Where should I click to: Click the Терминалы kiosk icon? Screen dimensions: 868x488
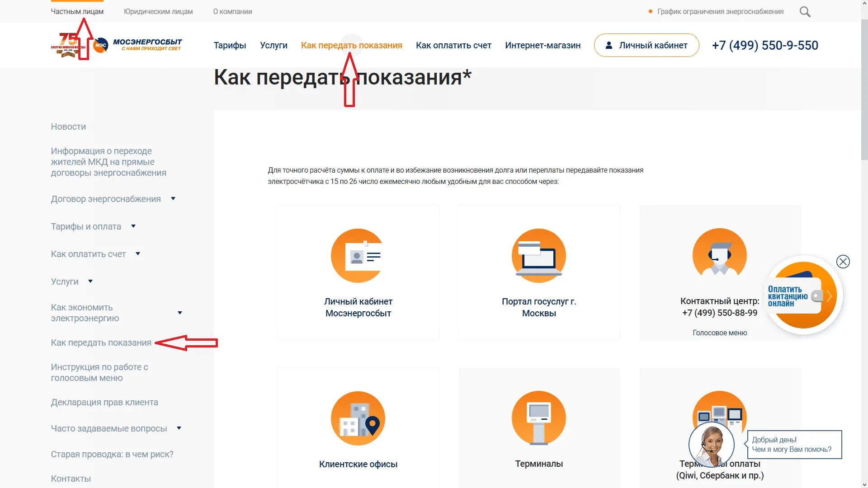point(539,418)
